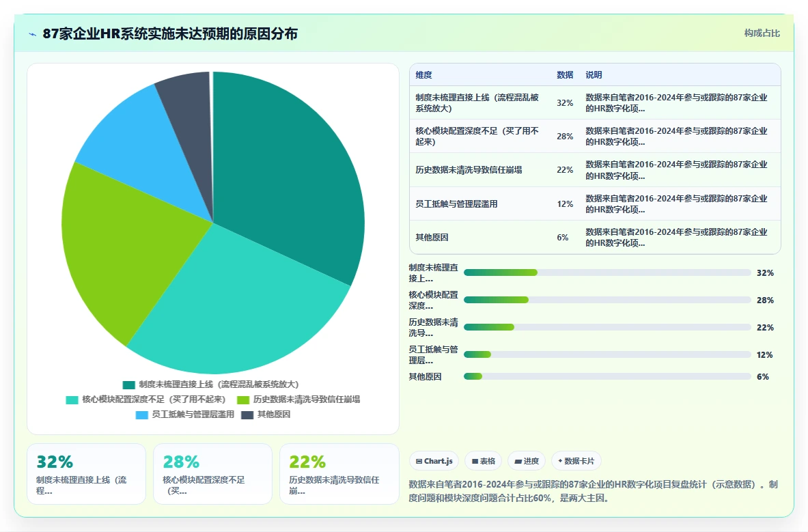
Task: Click the chart title 87家企业HR系统实施未达预期的原因分布
Action: pyautogui.click(x=170, y=34)
